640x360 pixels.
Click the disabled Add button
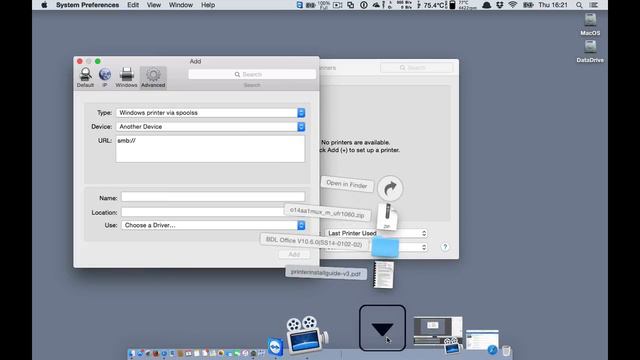coord(293,254)
